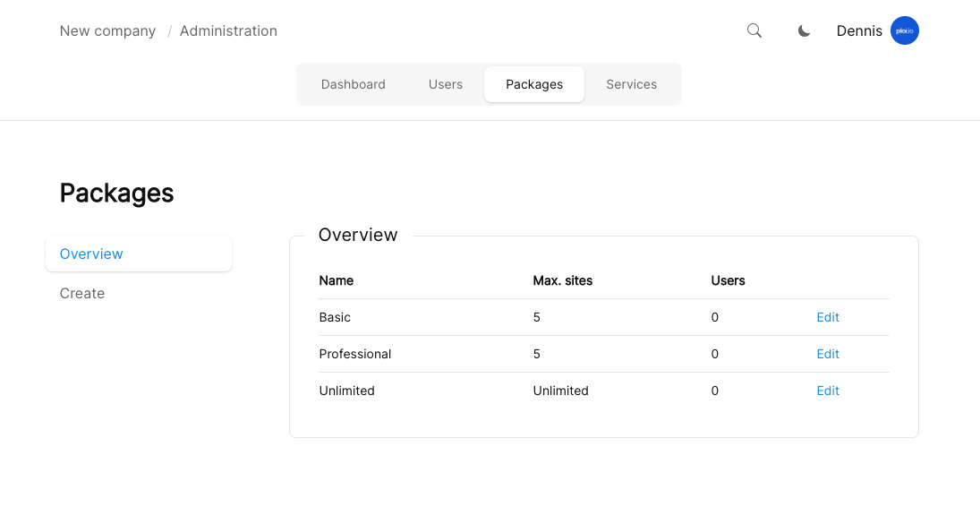Open search with the magnifying glass icon

(x=754, y=30)
